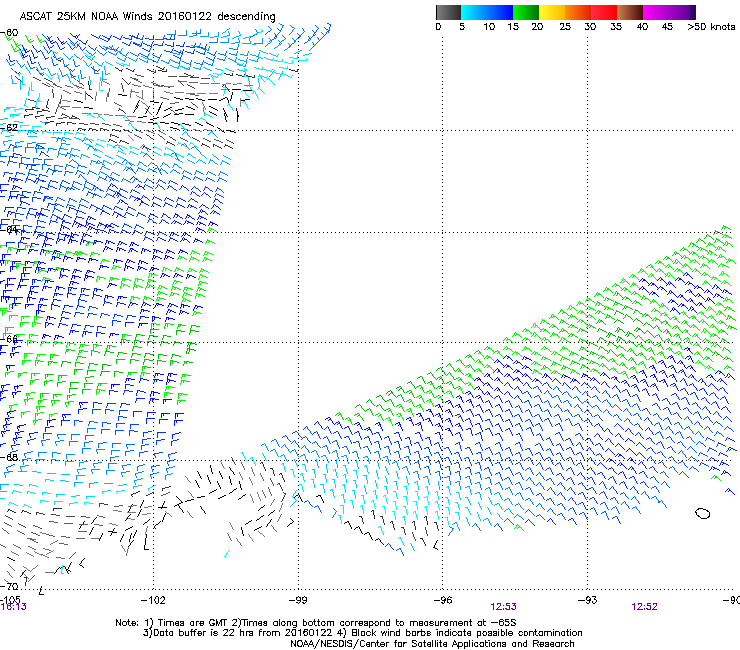
Task: Click the '25' legend scale number
Action: pos(565,27)
